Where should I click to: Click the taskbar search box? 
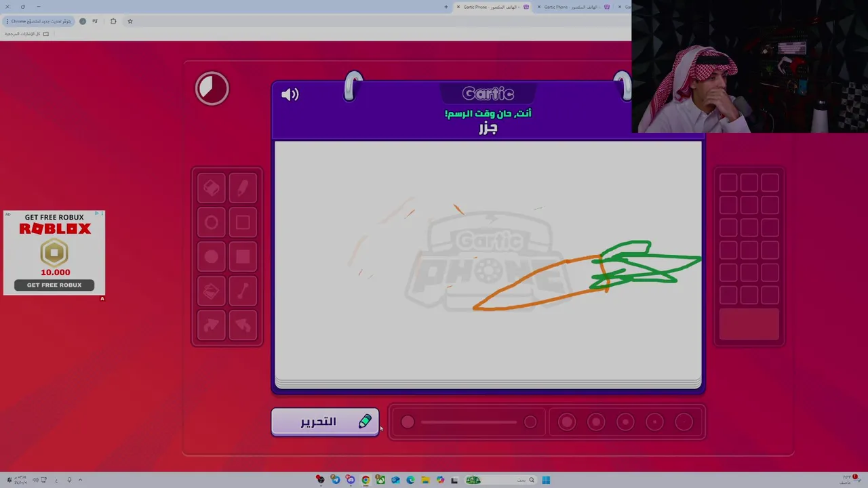point(502,480)
